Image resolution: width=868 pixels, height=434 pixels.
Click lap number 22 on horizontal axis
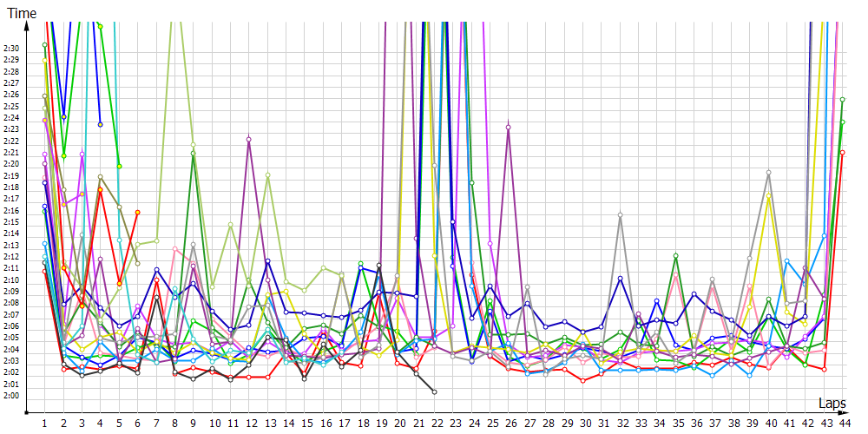pos(434,423)
